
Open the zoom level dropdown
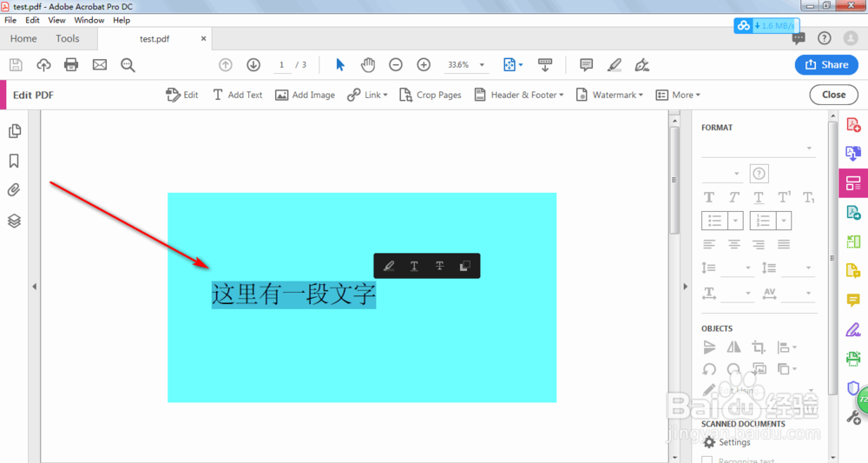482,65
